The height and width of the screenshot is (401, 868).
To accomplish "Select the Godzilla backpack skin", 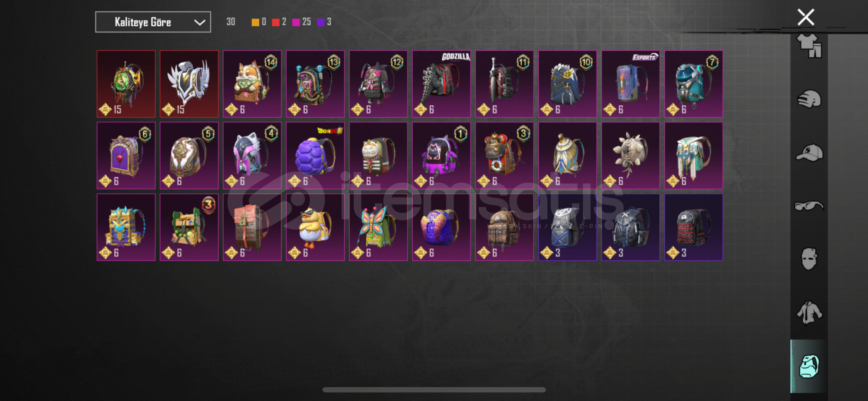I will click(441, 84).
